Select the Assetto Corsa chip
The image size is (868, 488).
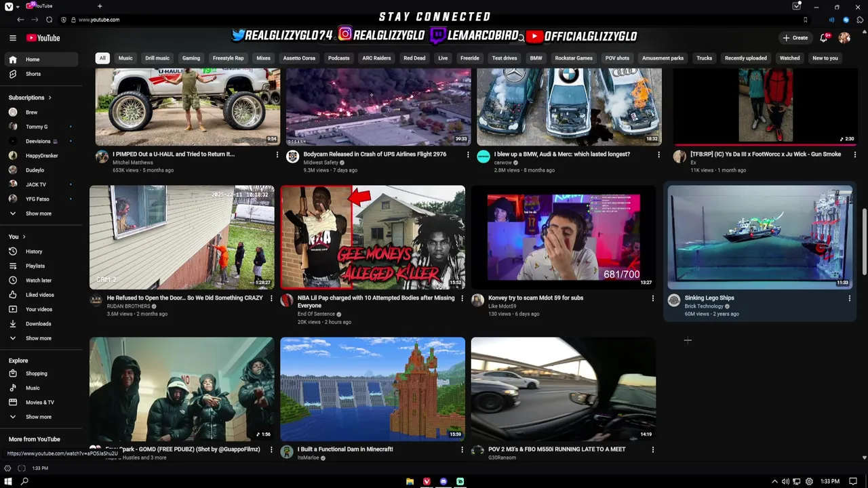tap(299, 58)
